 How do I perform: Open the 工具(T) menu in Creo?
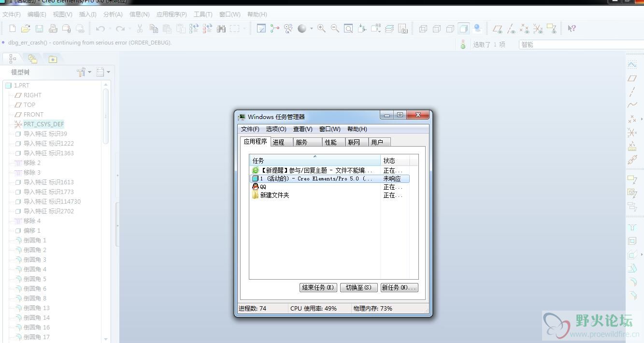coord(203,15)
